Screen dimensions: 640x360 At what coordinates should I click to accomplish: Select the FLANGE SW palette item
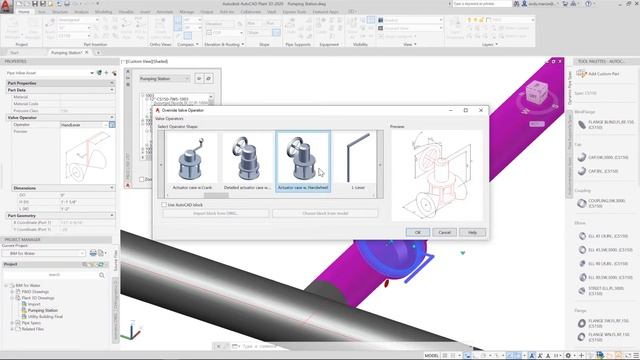point(604,323)
